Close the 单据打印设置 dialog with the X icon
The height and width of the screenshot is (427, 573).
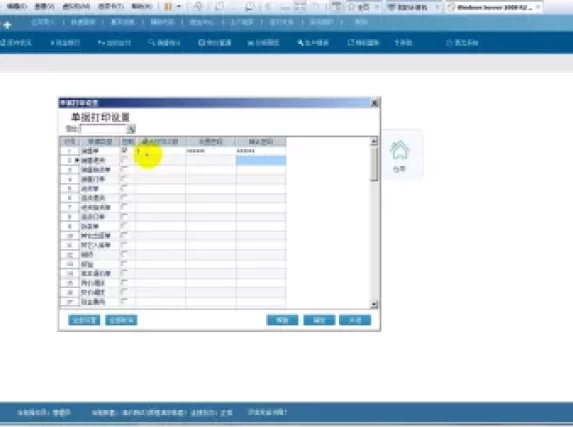tap(375, 103)
